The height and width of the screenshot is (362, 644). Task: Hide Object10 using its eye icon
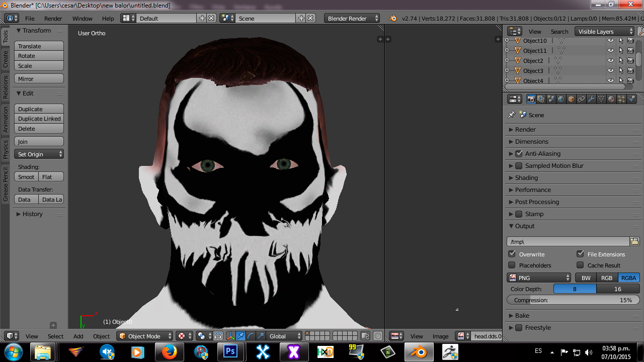coord(611,41)
